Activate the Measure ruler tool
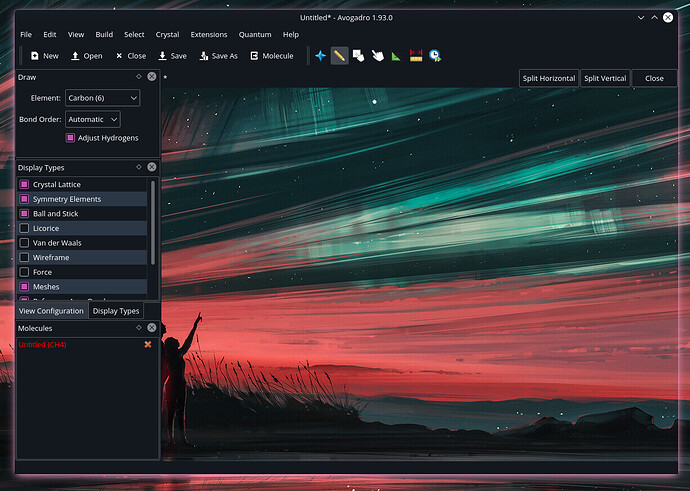690x491 pixels. pyautogui.click(x=416, y=56)
